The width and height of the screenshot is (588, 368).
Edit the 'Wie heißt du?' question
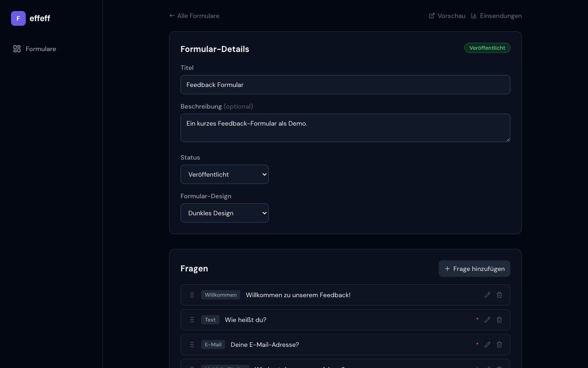tap(487, 320)
